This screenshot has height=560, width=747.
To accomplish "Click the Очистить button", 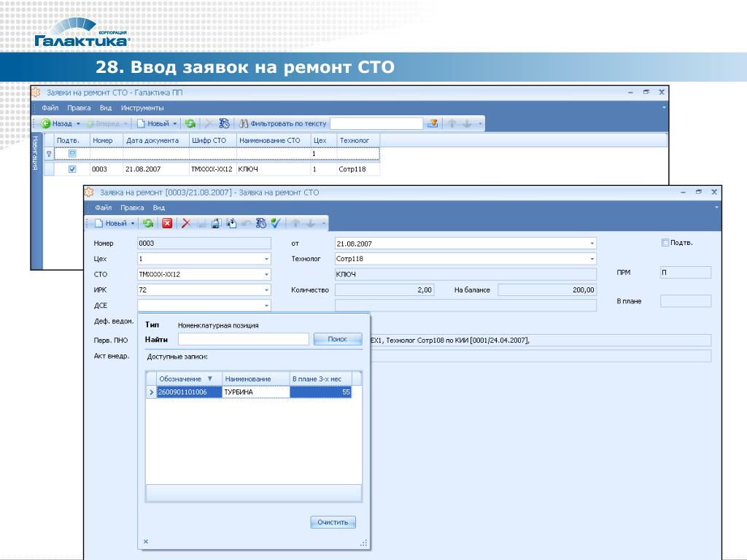I will pyautogui.click(x=333, y=522).
